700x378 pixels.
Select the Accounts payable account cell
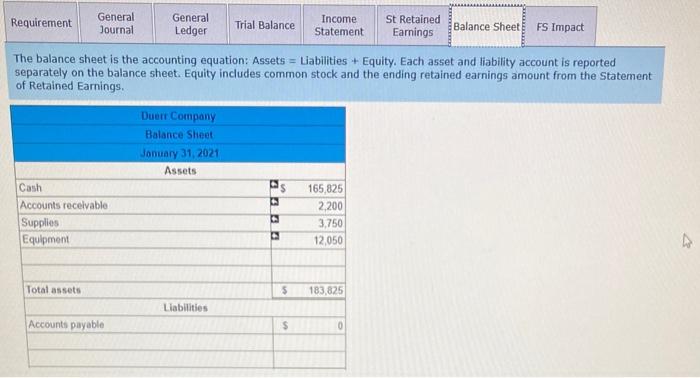coord(150,325)
